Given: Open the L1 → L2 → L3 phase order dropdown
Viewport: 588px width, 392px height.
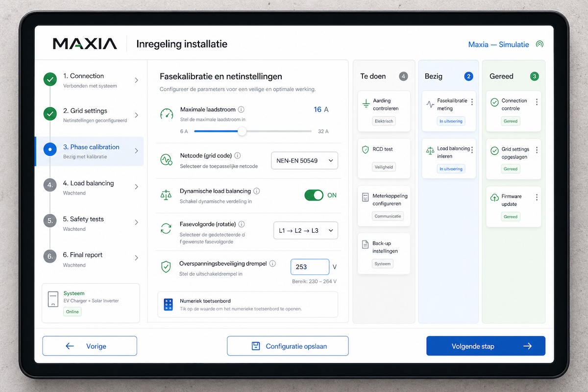Looking at the screenshot, I should (305, 230).
